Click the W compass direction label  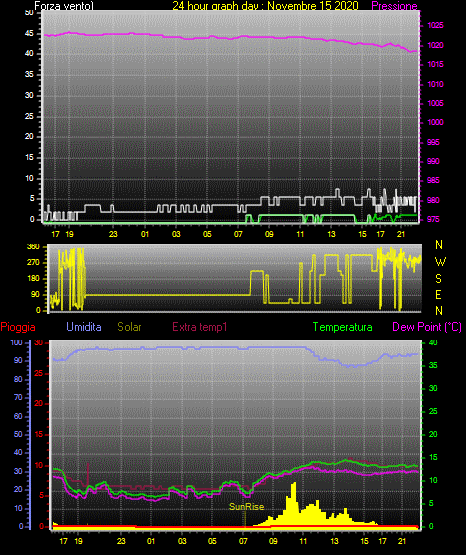pos(440,262)
